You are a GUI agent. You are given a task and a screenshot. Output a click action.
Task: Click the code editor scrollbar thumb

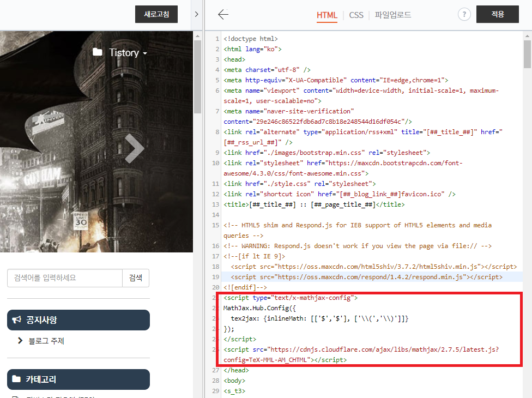coord(527,55)
